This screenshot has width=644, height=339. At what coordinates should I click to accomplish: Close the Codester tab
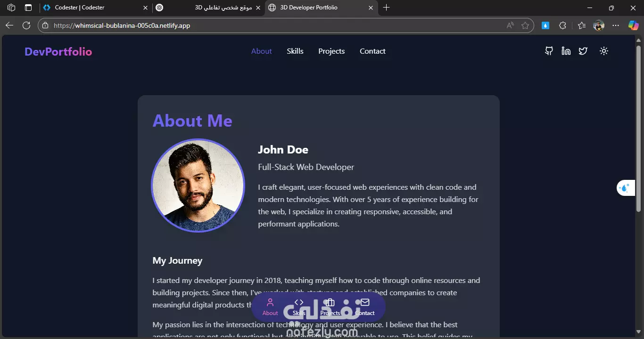click(145, 8)
